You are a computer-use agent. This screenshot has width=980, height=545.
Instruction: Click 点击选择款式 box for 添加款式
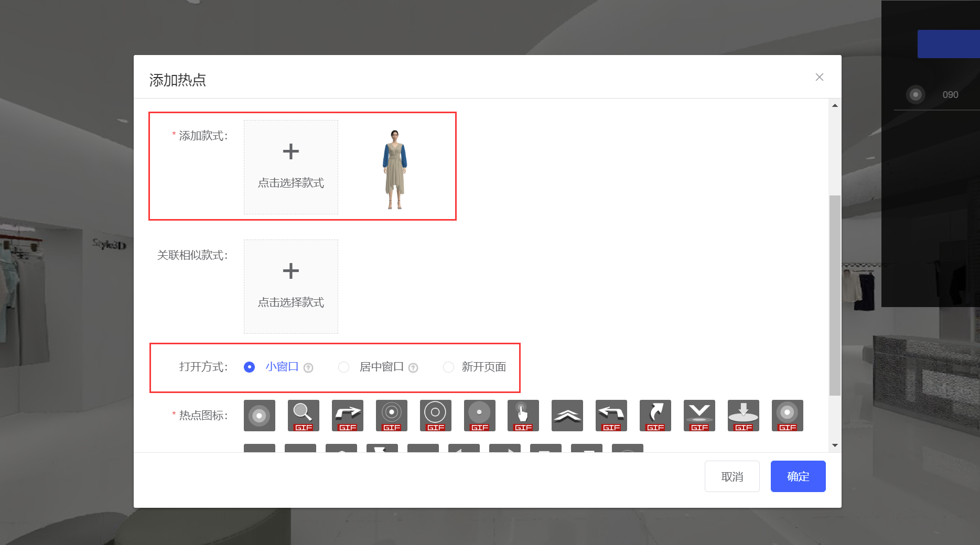(x=291, y=167)
